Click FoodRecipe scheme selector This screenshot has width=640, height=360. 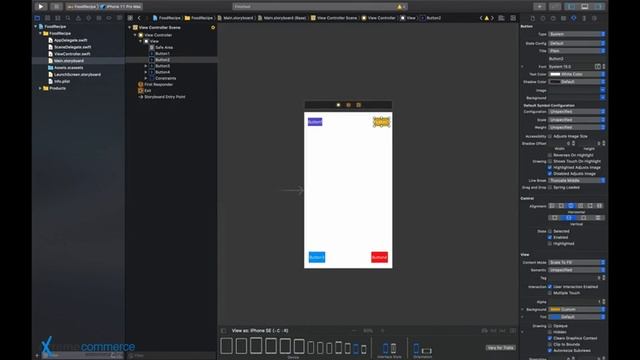click(82, 7)
